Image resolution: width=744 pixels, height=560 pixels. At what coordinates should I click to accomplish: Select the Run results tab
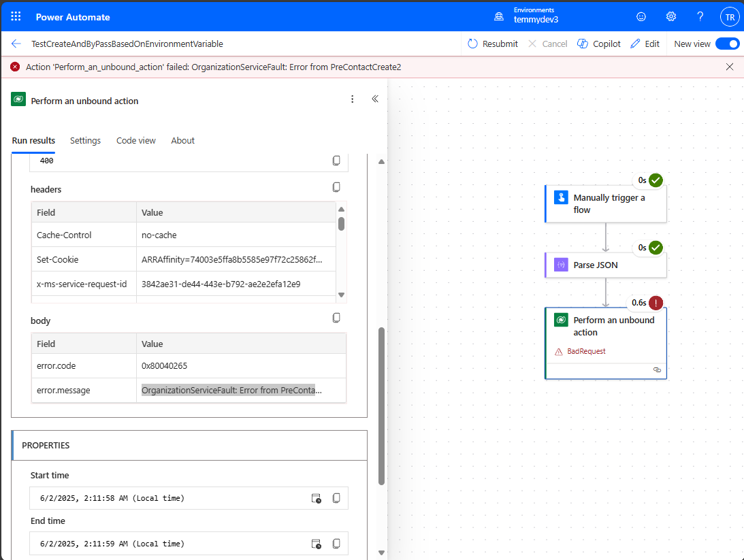click(x=33, y=140)
